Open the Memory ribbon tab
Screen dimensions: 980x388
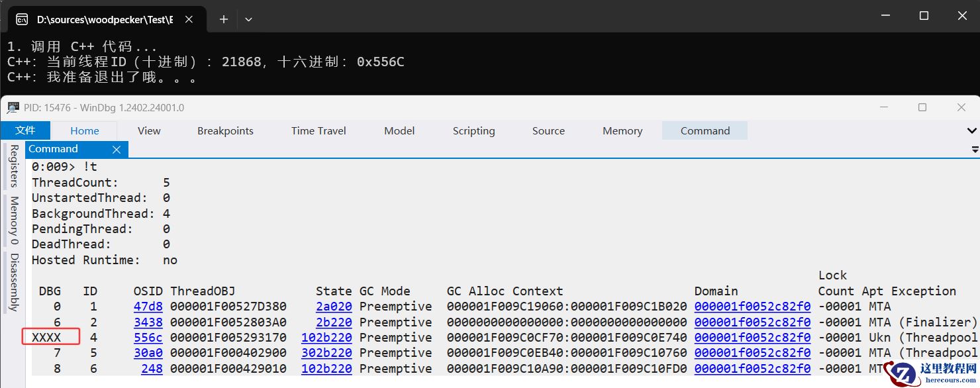click(x=622, y=130)
